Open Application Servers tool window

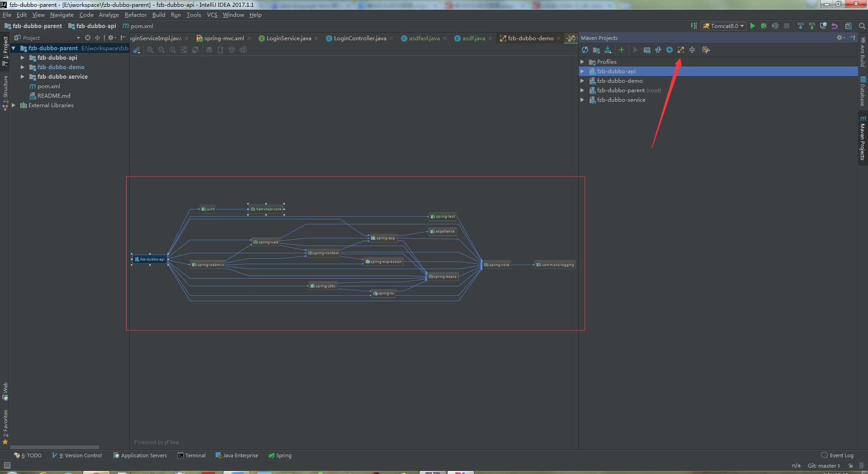coord(140,455)
